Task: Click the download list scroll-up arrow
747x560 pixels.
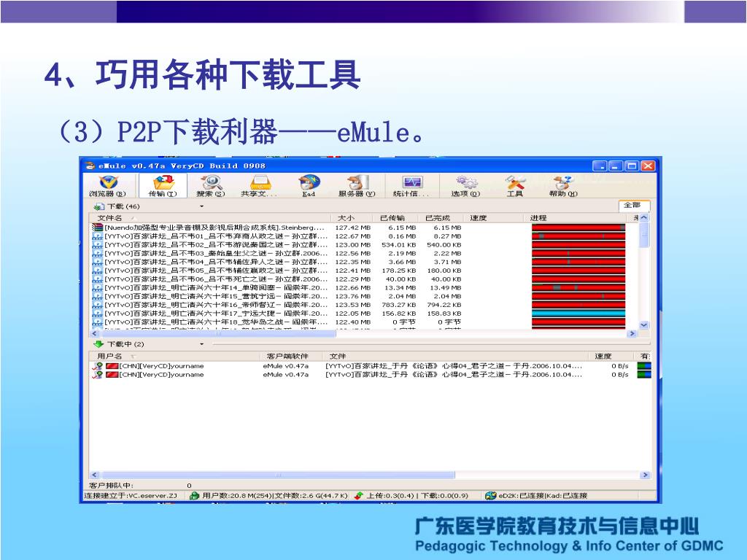Action: 644,217
